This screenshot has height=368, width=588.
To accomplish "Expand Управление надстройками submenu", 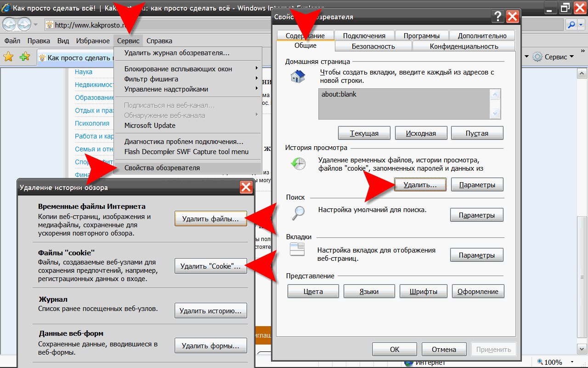I will [187, 89].
